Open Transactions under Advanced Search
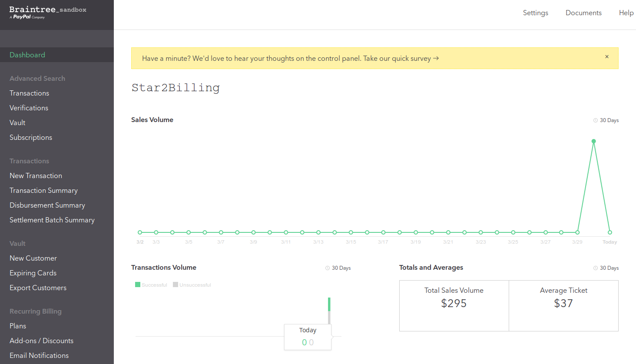 (29, 93)
